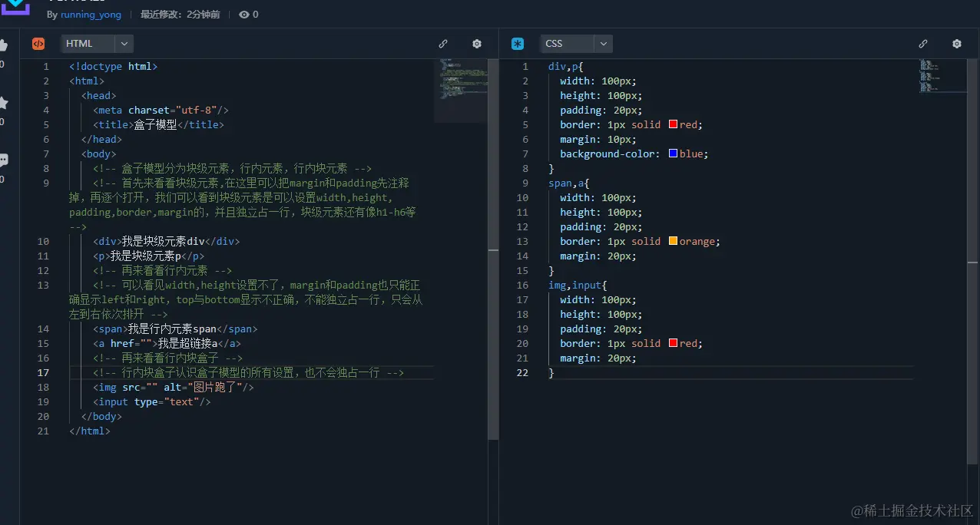
Task: Click the eye views icon
Action: (x=244, y=15)
